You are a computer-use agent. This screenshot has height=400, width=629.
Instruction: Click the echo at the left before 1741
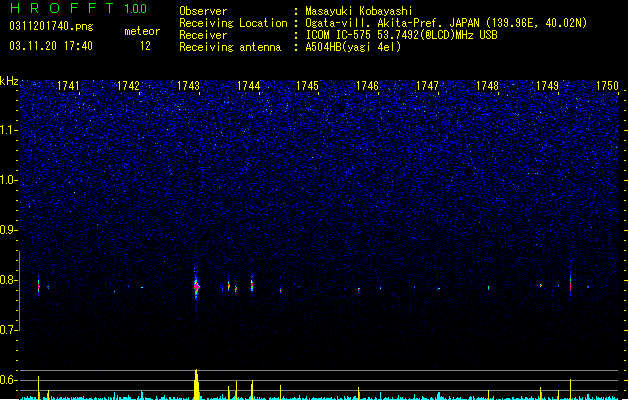tap(39, 285)
